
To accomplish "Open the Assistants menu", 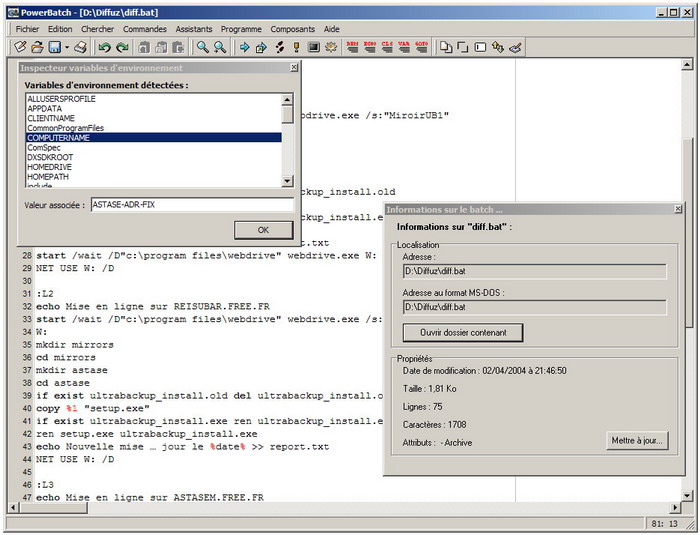I will 194,29.
